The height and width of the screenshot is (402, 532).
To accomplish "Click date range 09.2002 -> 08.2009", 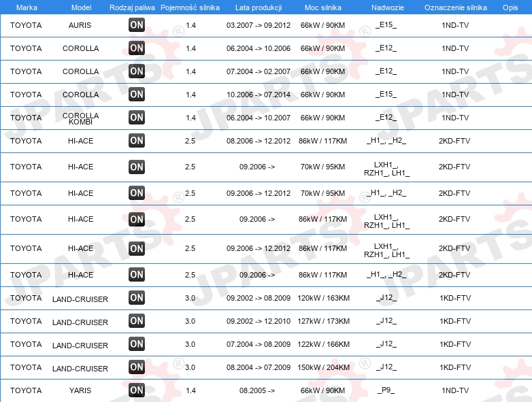I will [x=259, y=298].
